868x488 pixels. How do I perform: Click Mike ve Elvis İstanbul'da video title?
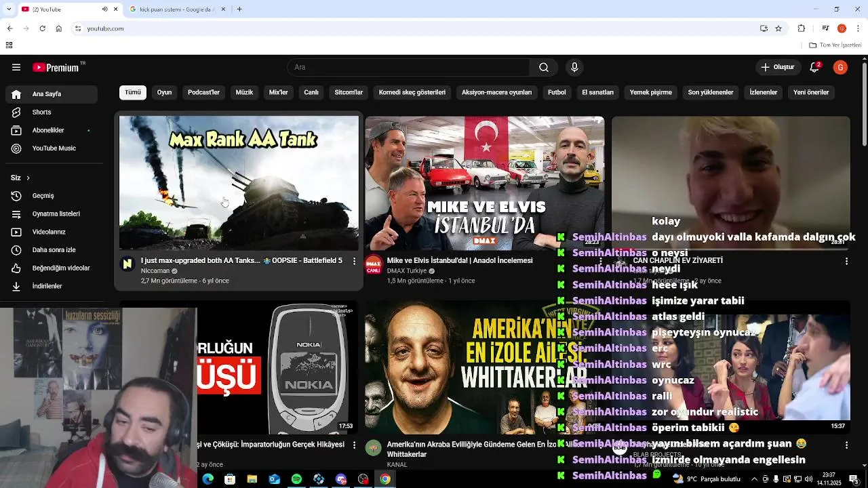pyautogui.click(x=460, y=260)
